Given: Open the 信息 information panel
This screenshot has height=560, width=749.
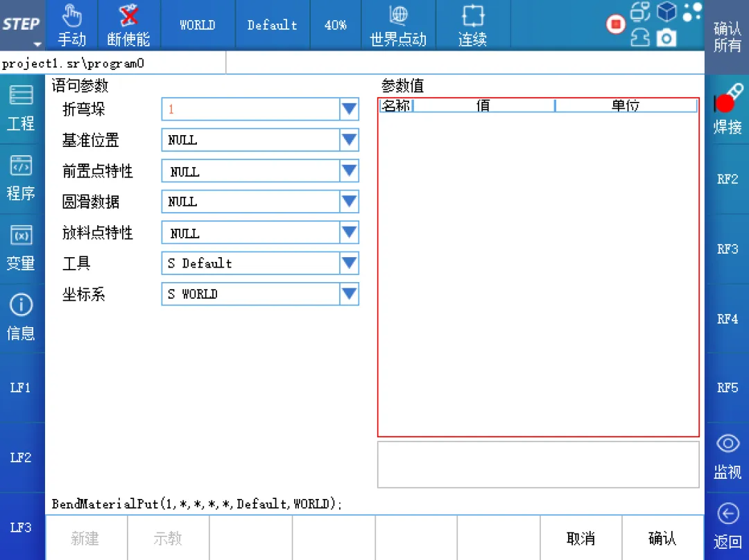Looking at the screenshot, I should click(x=21, y=318).
